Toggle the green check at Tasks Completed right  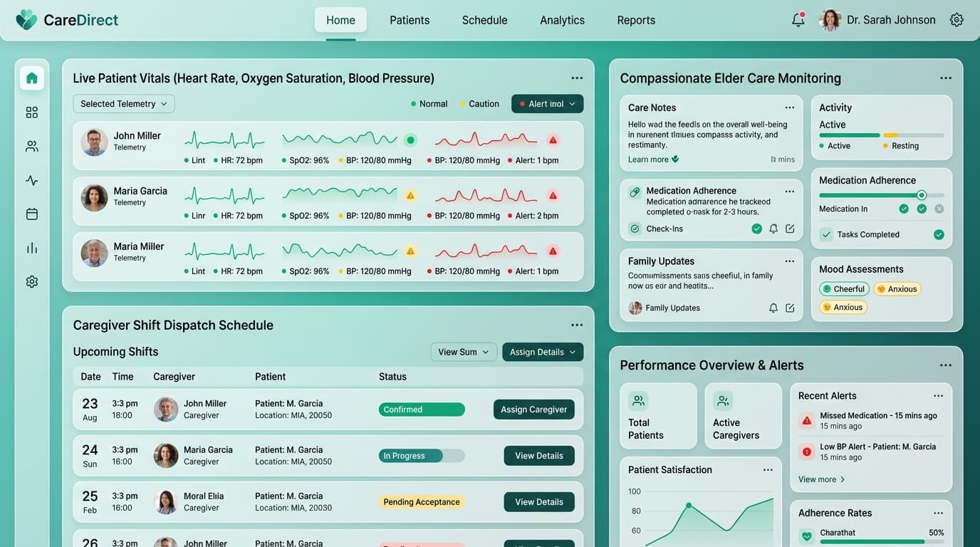[x=939, y=234]
